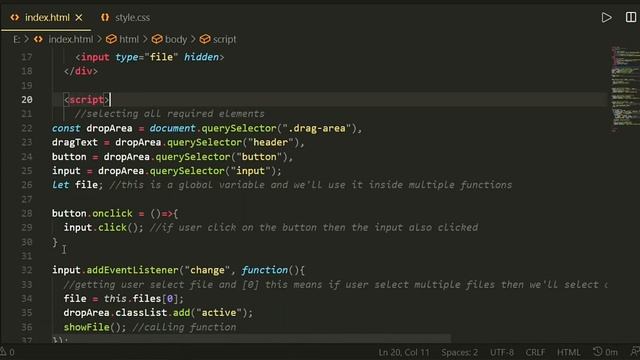Screen dimensions: 640x360
Task: Click line number 28 in the gutter
Action: pyautogui.click(x=27, y=213)
